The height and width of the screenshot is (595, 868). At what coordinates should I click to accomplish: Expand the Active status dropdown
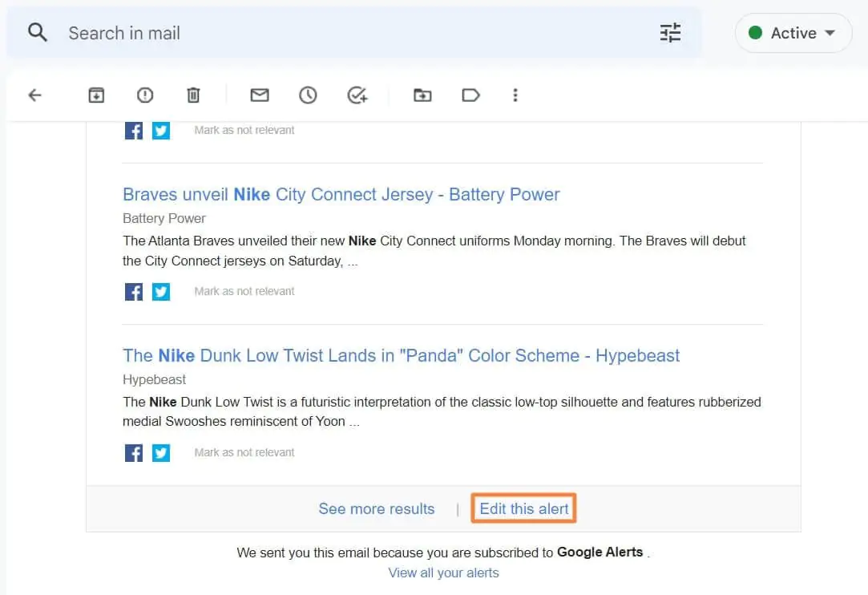(793, 33)
